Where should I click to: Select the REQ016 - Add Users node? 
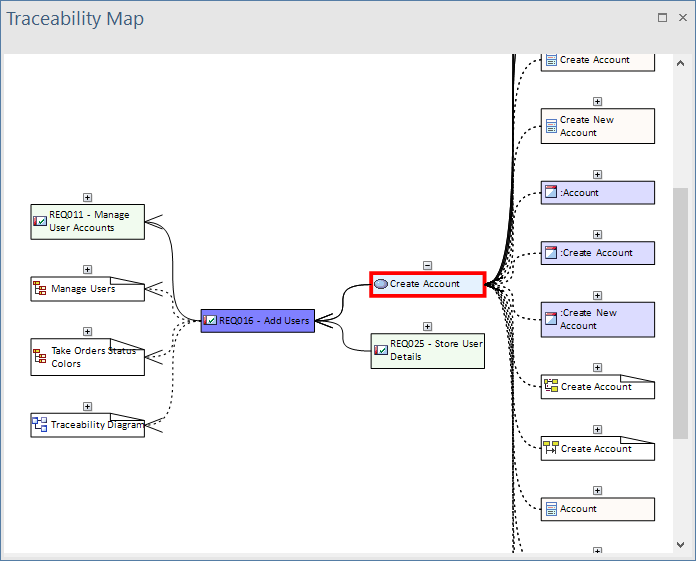click(x=257, y=320)
